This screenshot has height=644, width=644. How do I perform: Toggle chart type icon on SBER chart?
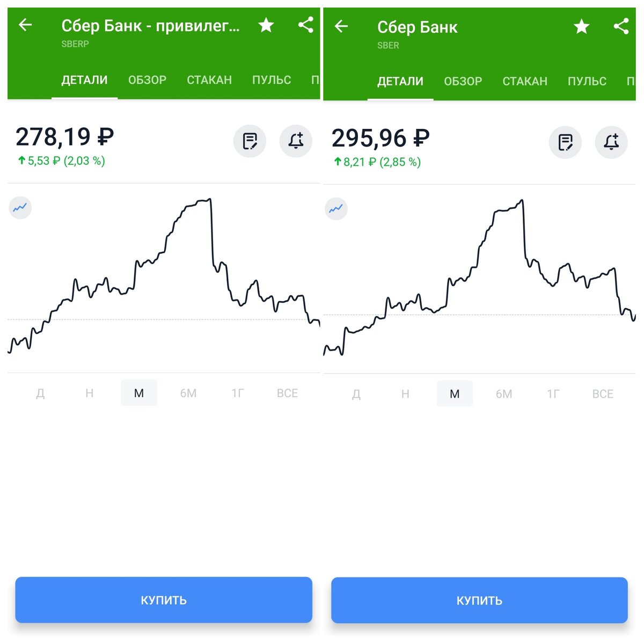pyautogui.click(x=336, y=209)
